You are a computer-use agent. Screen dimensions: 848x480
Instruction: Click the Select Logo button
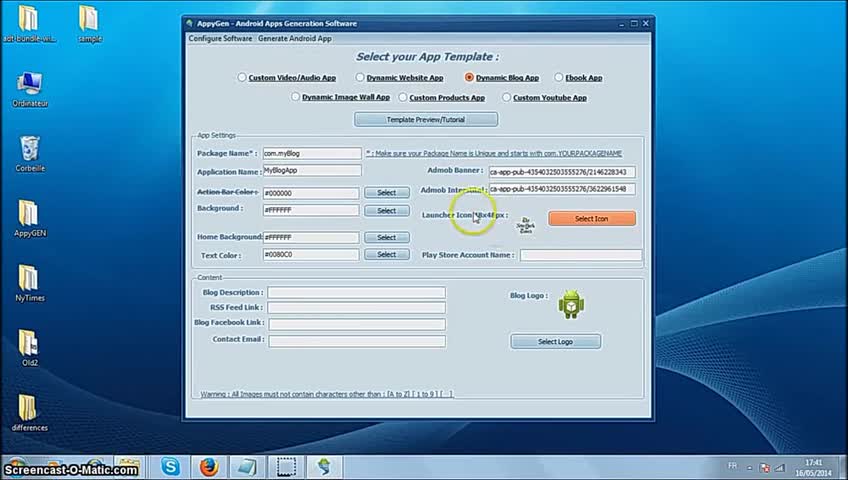coord(555,342)
